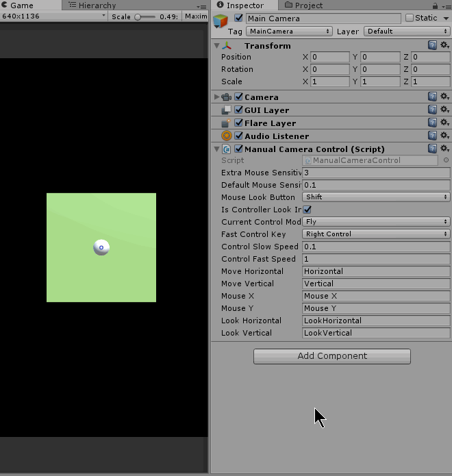
Task: Open Flare Layer help reference icon
Action: coord(432,123)
